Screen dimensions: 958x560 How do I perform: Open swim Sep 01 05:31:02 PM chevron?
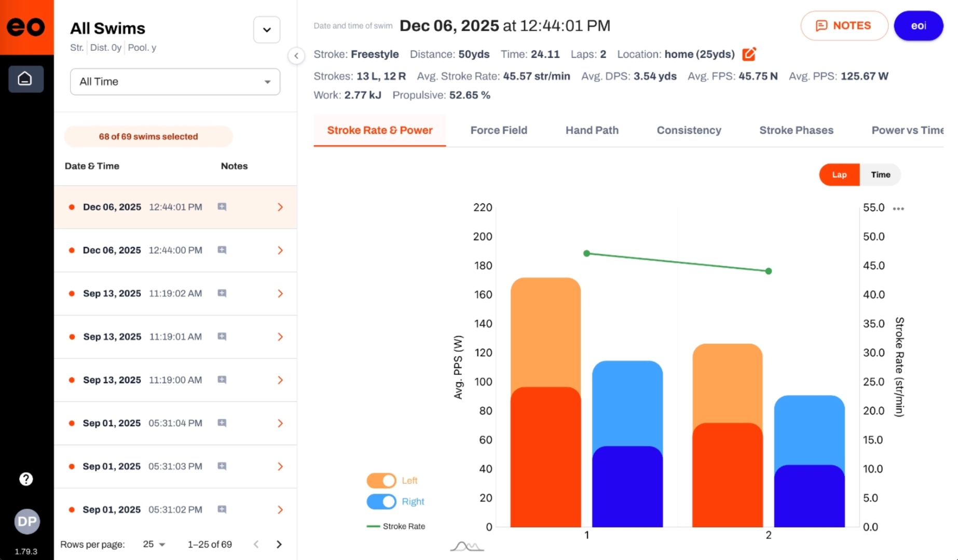tap(280, 509)
